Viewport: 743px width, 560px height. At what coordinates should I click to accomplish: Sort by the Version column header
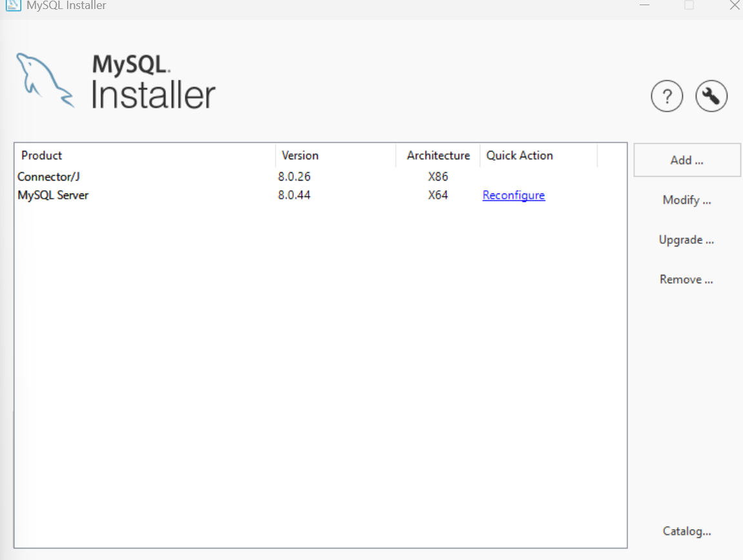pos(336,155)
